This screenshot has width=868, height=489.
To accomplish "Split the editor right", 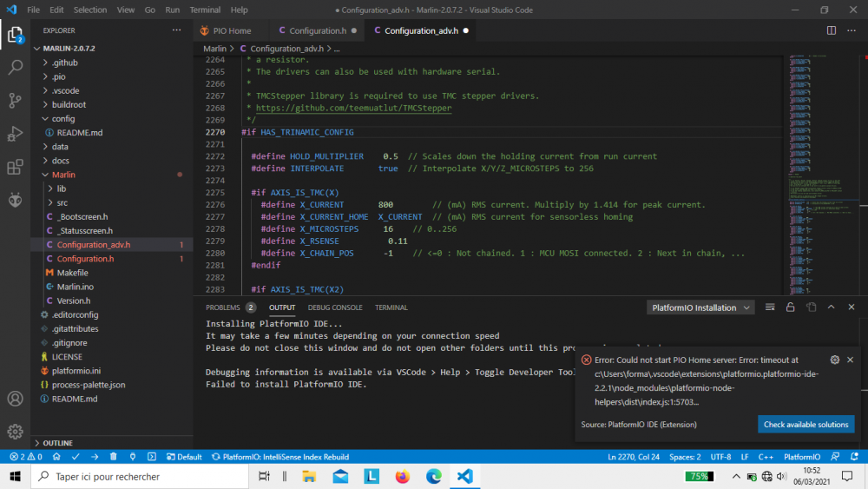I will tap(832, 30).
